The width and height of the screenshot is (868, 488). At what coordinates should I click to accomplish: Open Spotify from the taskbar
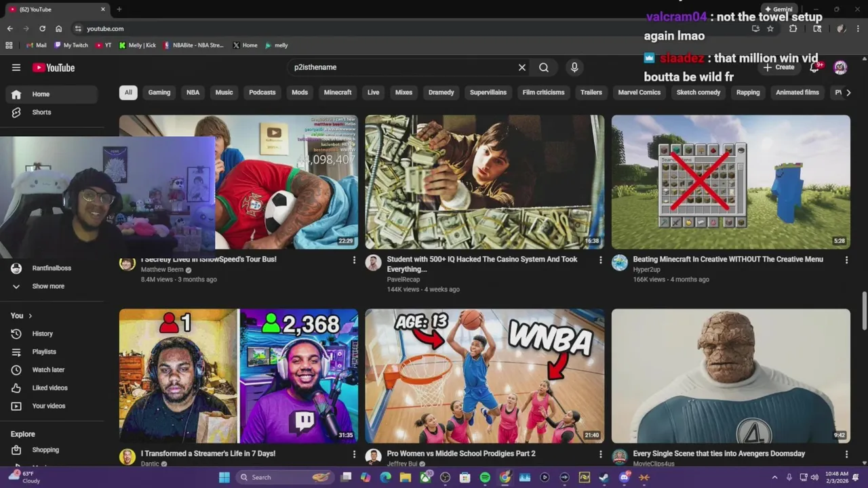click(x=485, y=477)
